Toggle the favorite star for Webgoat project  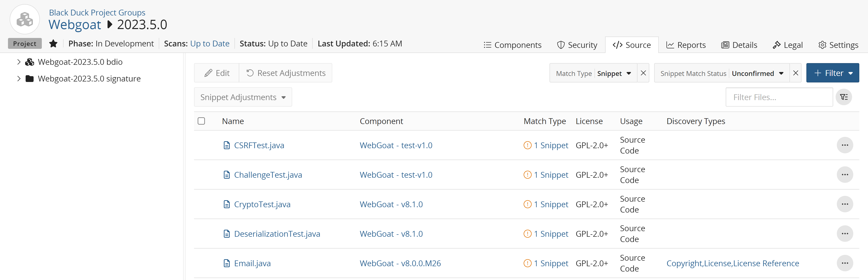click(53, 43)
